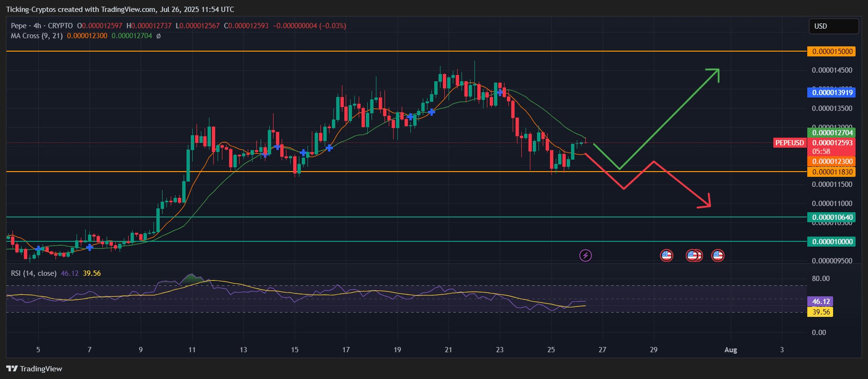Click the orange 0.000015000 price line label

pyautogui.click(x=831, y=52)
